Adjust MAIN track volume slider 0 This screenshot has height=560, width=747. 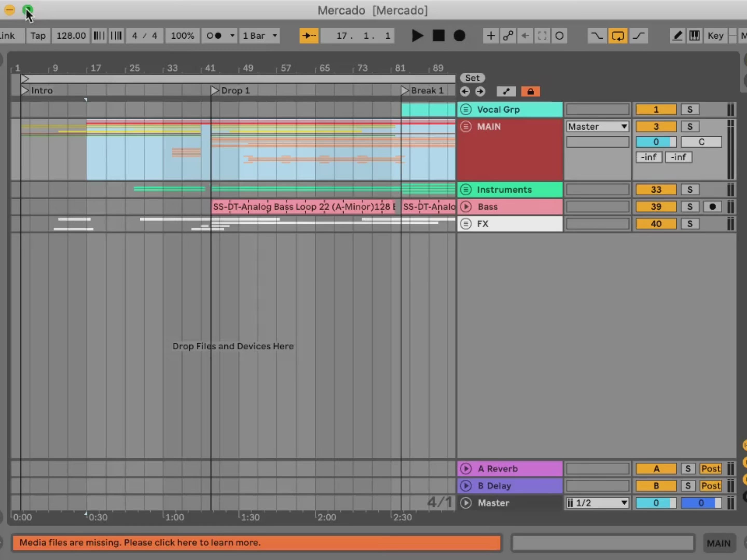[x=656, y=142]
